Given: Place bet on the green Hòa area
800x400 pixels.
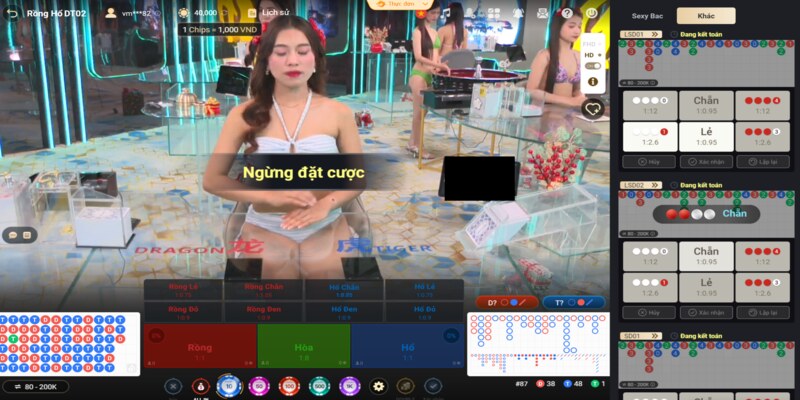Looking at the screenshot, I should [304, 346].
